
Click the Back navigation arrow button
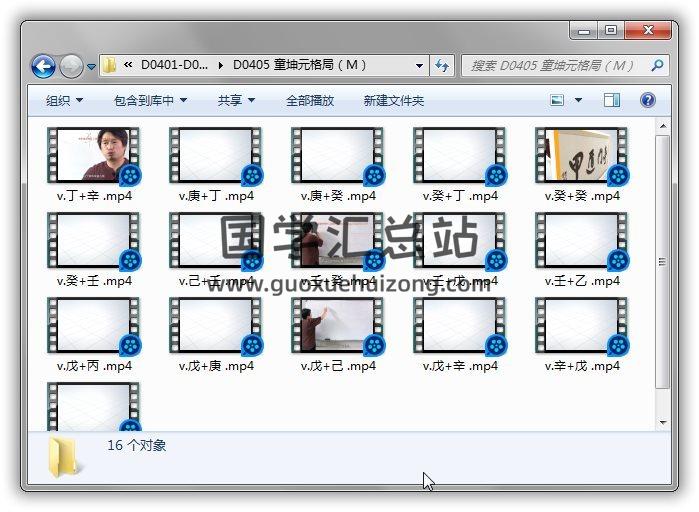(43, 66)
